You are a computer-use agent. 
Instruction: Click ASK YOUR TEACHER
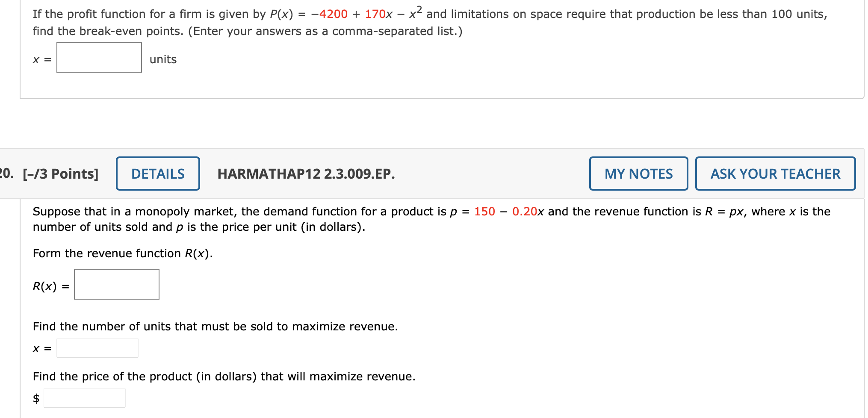click(775, 174)
